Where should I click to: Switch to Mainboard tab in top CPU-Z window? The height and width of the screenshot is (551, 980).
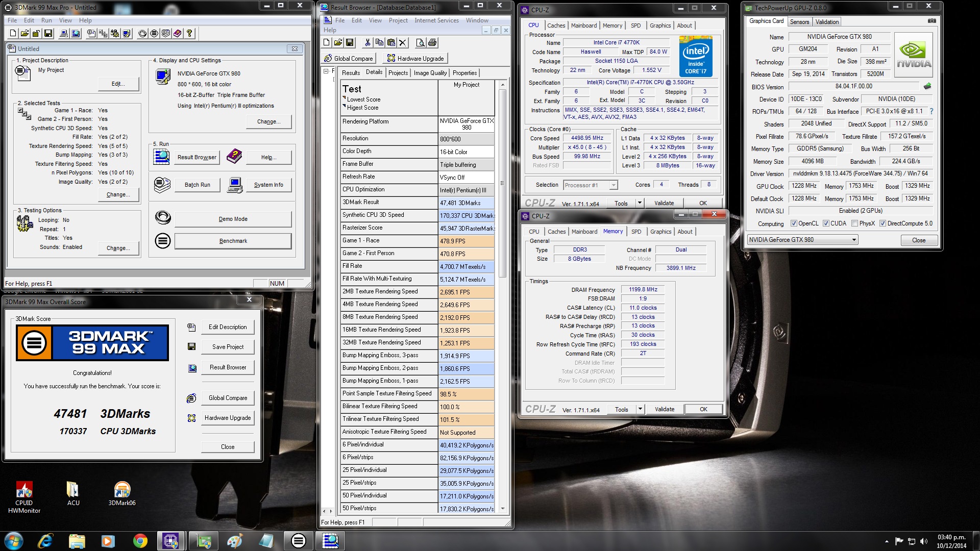pyautogui.click(x=584, y=26)
